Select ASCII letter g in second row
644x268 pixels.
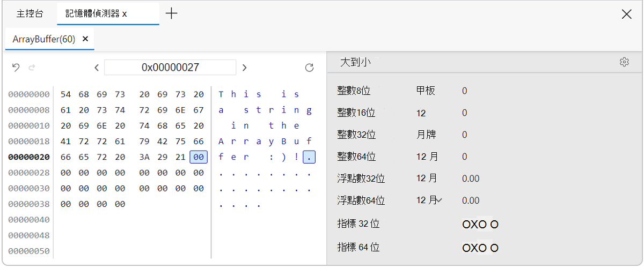point(309,110)
